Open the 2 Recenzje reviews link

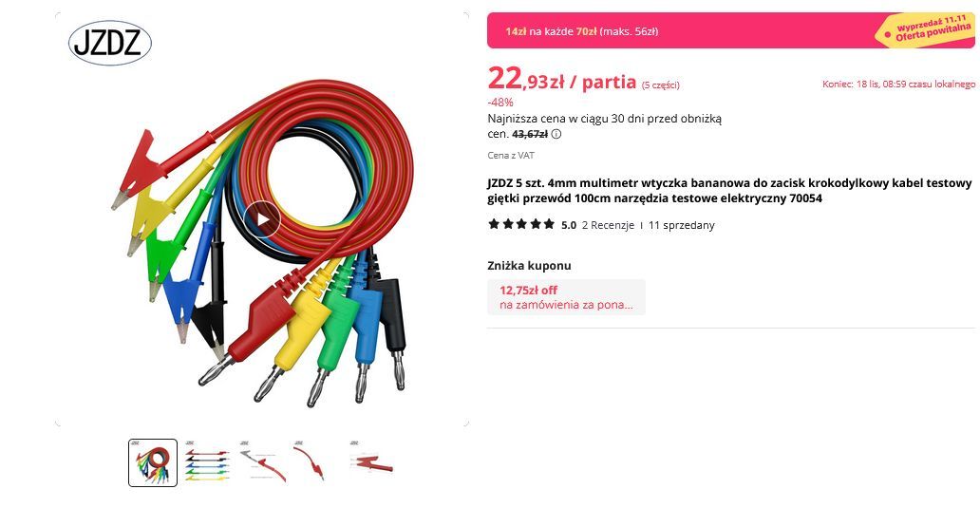608,225
